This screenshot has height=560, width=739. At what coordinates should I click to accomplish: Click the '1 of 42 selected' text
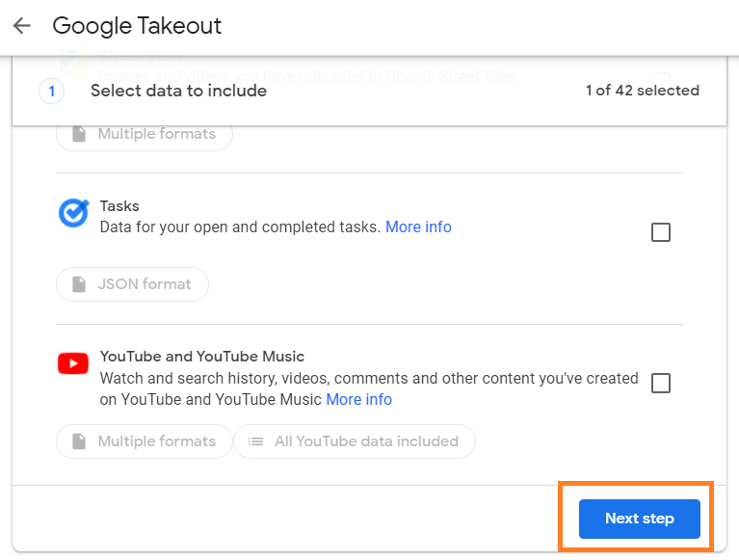[x=643, y=90]
